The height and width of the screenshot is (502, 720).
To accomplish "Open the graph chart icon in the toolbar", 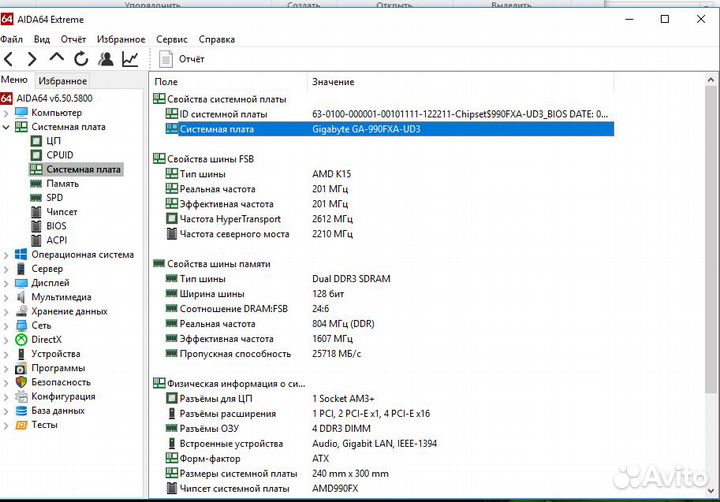I will pyautogui.click(x=130, y=59).
